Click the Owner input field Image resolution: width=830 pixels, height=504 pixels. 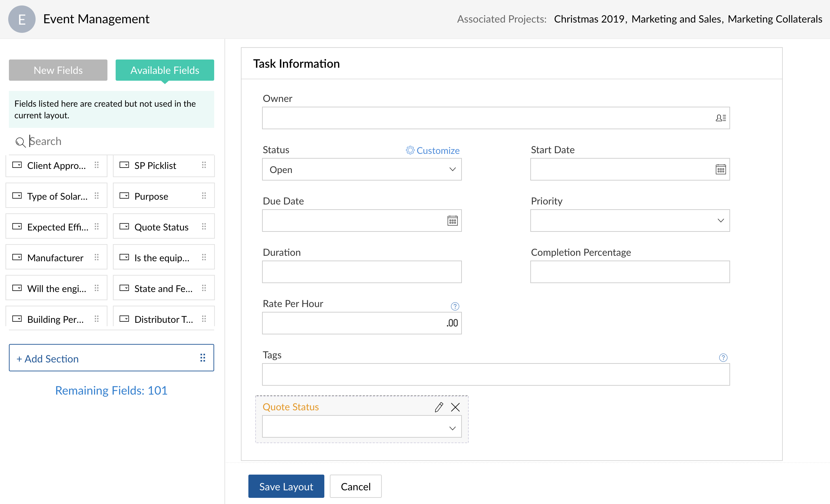[x=496, y=118]
